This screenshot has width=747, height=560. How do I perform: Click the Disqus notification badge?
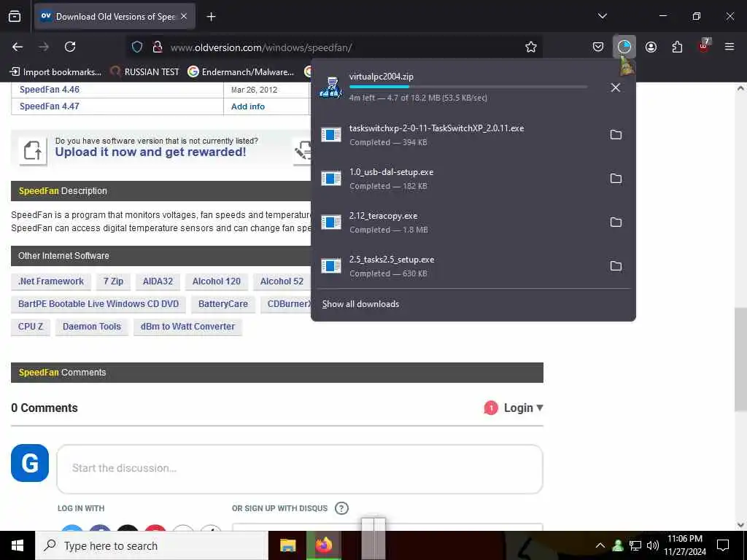pos(491,408)
